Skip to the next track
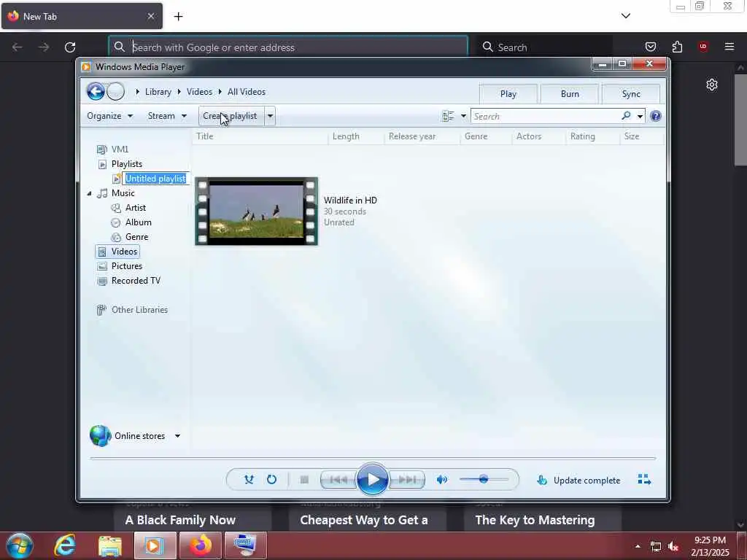The image size is (747, 560). (407, 480)
